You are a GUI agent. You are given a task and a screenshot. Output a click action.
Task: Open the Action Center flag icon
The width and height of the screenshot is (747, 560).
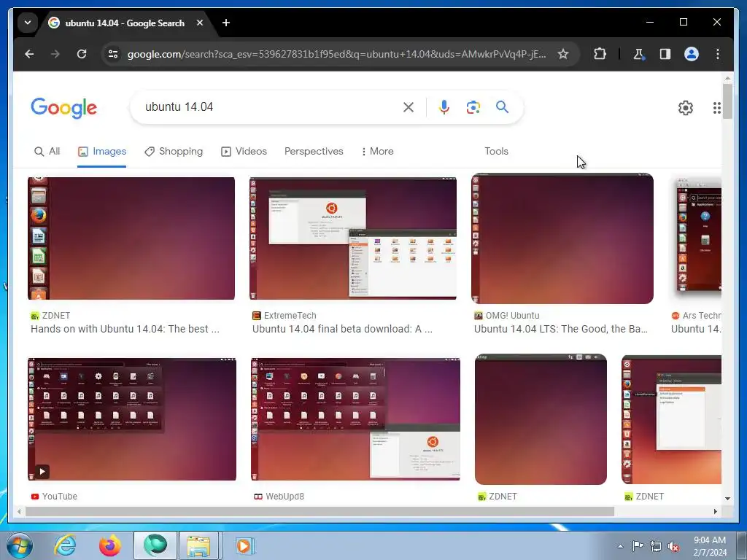638,546
